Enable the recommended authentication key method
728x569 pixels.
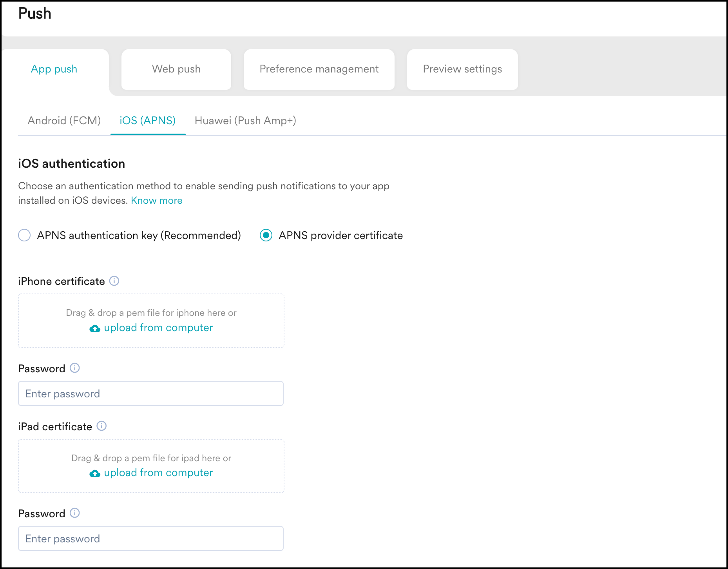25,235
